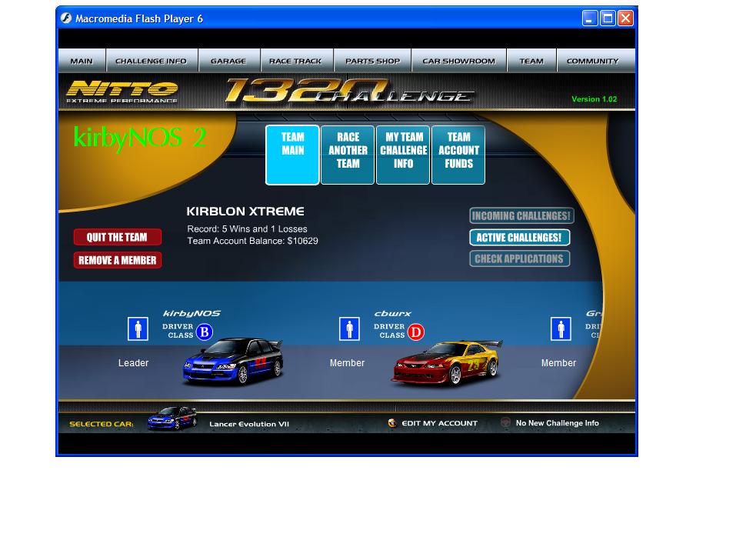Open TEAM ACCOUNT FUNDS tab
Screen dimensions: 756x537
(458, 155)
